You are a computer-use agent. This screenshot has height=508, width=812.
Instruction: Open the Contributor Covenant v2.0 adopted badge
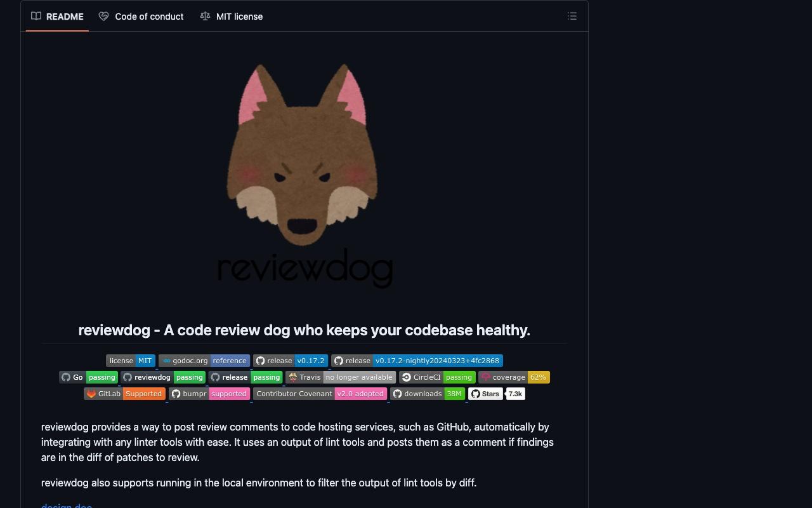coord(320,394)
